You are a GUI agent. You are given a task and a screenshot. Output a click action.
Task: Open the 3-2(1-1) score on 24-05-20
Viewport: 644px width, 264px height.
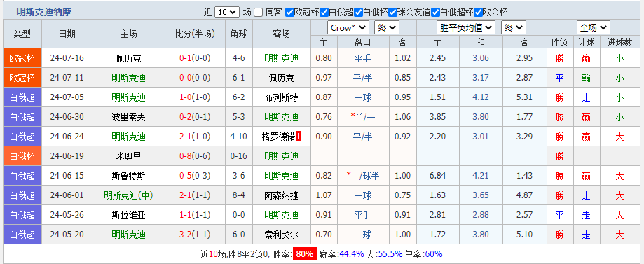195,235
